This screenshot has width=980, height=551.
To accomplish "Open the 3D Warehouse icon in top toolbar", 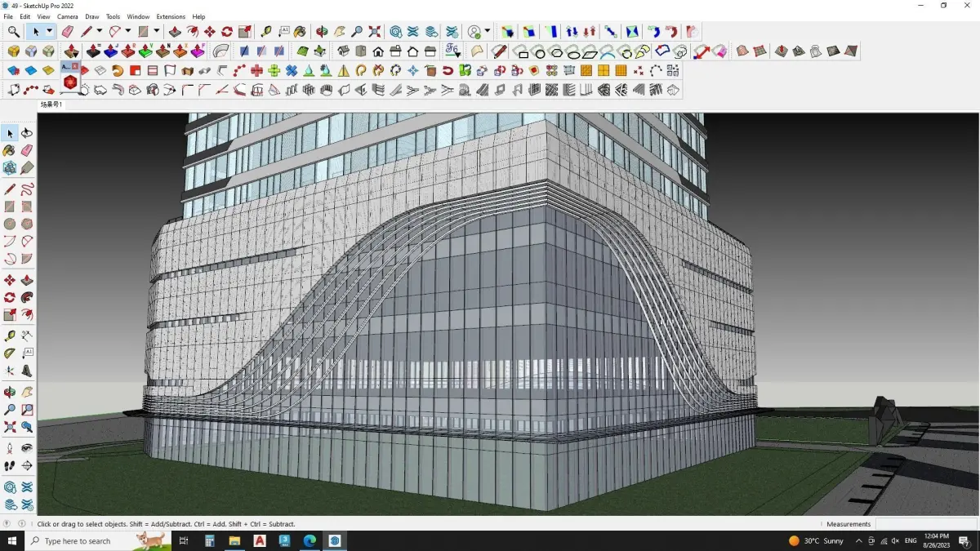I will 396,32.
